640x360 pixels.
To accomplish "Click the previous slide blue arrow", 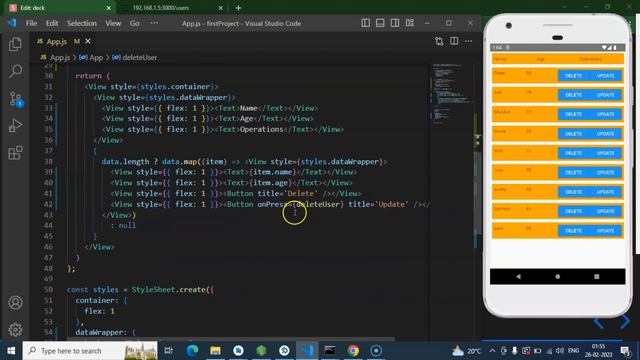I will click(x=599, y=322).
